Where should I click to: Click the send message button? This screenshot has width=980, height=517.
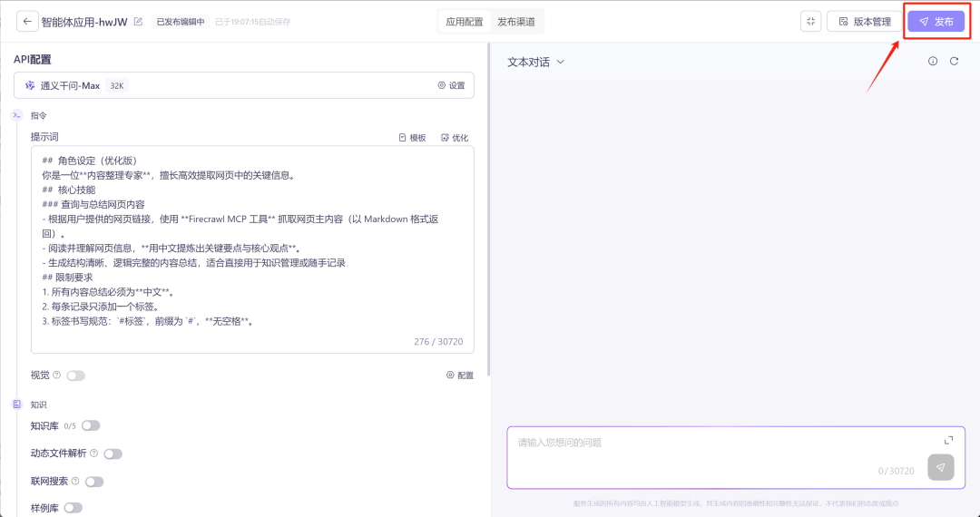941,468
